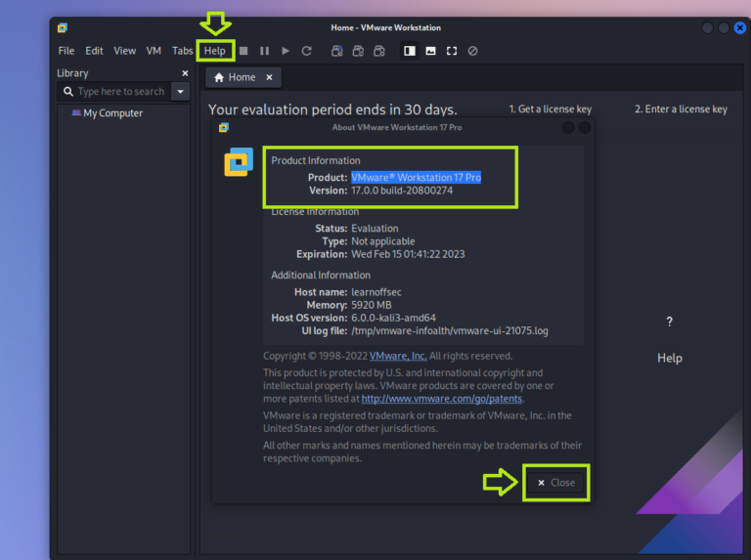
Task: Click the take snapshot toolbar icon
Action: coord(337,51)
